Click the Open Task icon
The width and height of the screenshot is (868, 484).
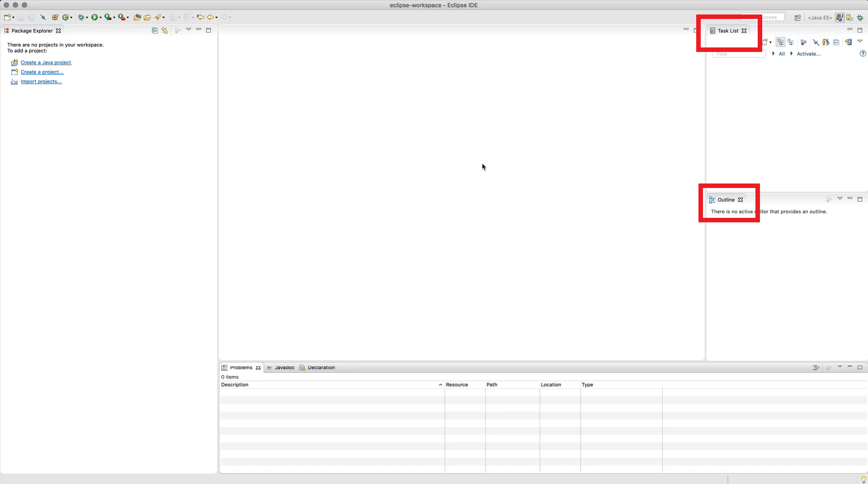tap(147, 17)
